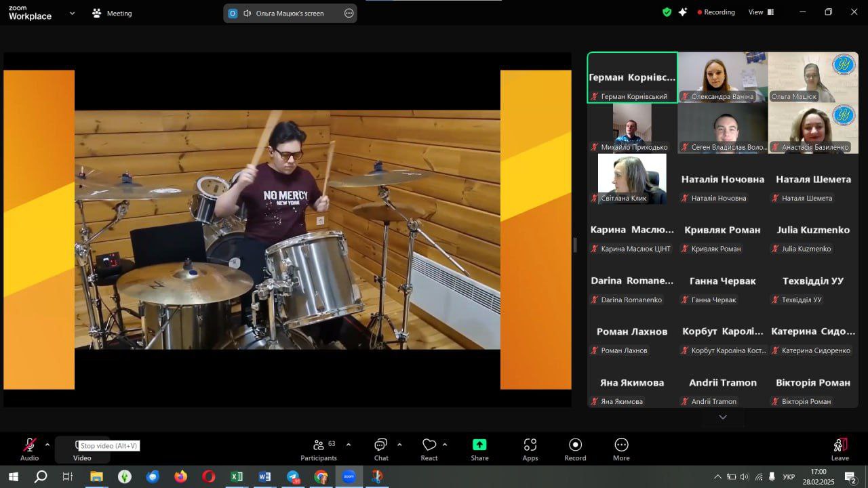Open shared screen options ellipsis
This screenshot has width=868, height=488.
pos(349,13)
